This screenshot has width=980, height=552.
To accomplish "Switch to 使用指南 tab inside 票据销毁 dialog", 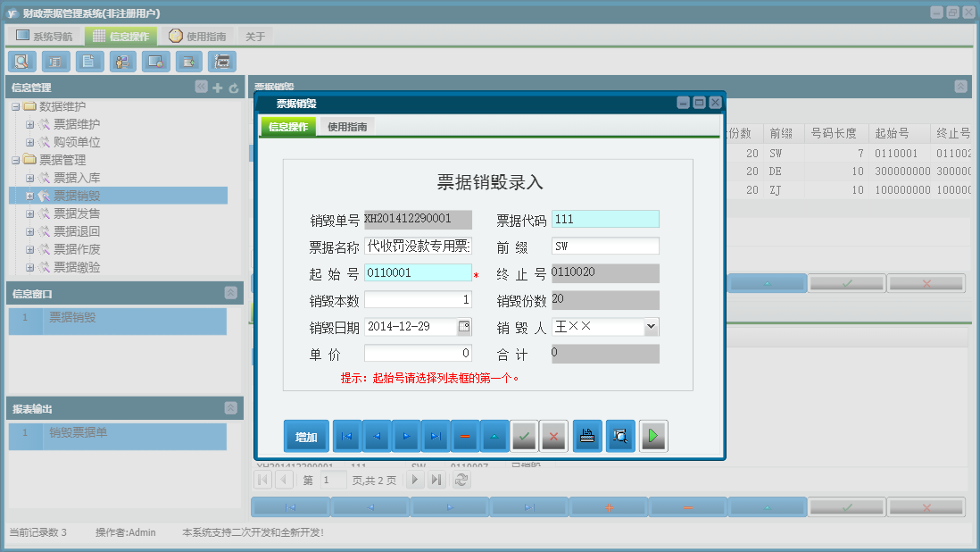I will (x=347, y=126).
